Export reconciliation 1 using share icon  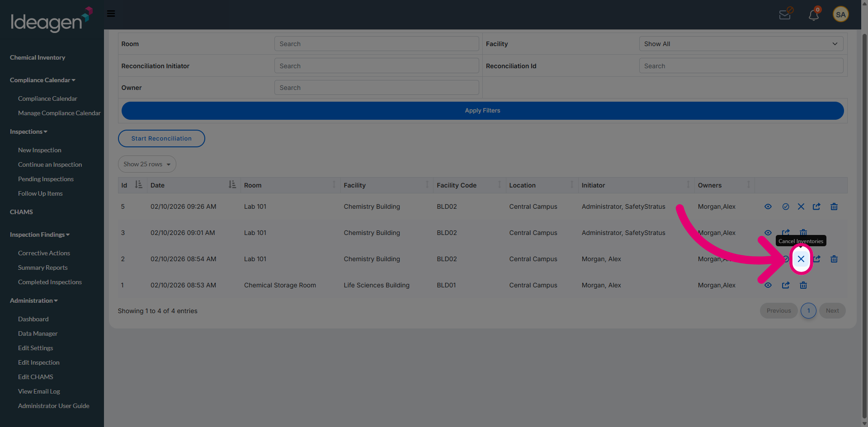click(x=786, y=285)
